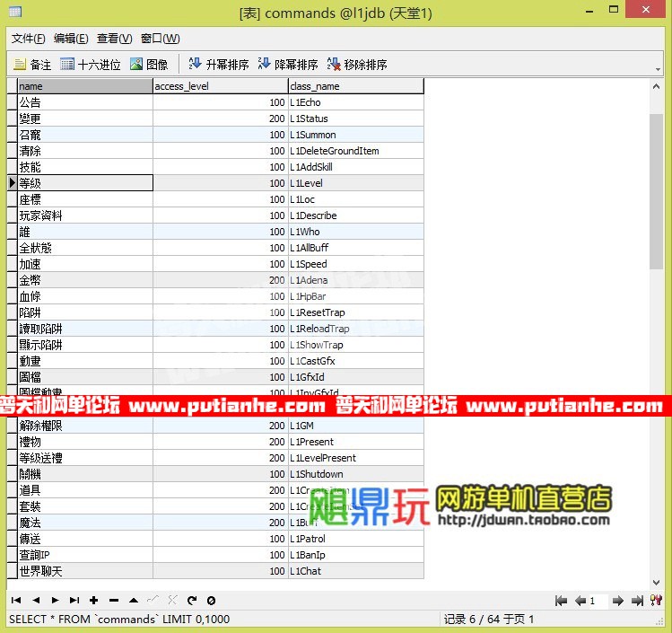This screenshot has width=672, height=633.
Task: Click the name column header
Action: (x=85, y=86)
